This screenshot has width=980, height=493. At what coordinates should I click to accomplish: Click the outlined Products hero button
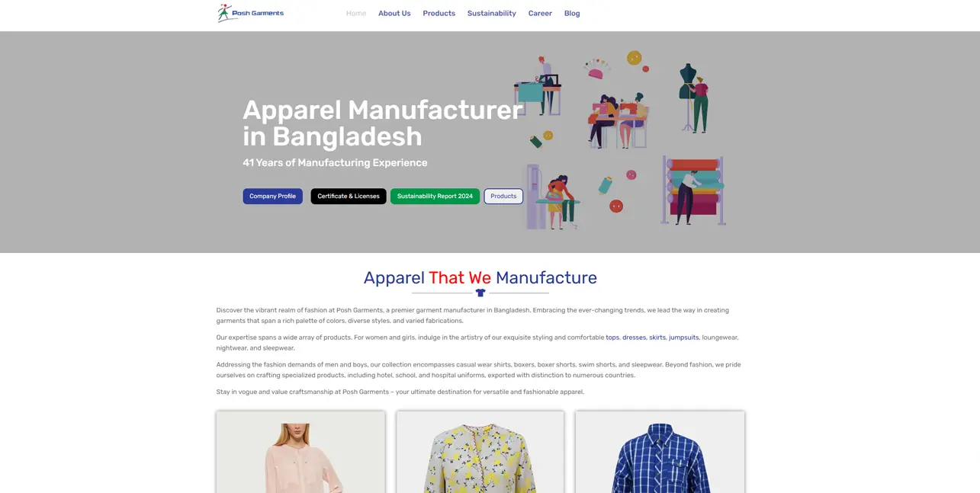click(x=503, y=196)
